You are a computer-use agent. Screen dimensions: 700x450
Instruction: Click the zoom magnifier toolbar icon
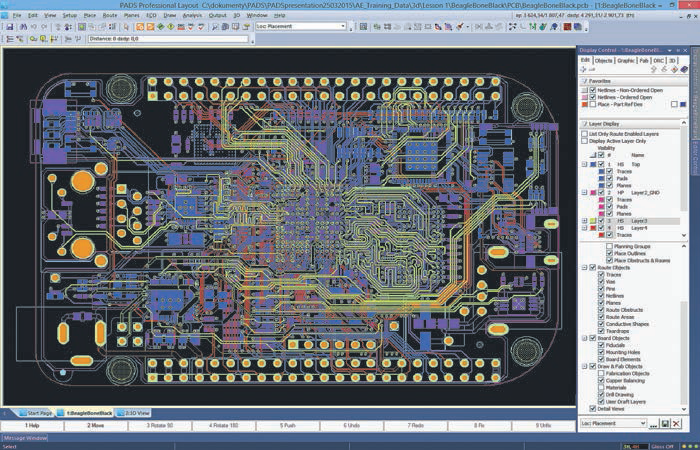tap(215, 27)
